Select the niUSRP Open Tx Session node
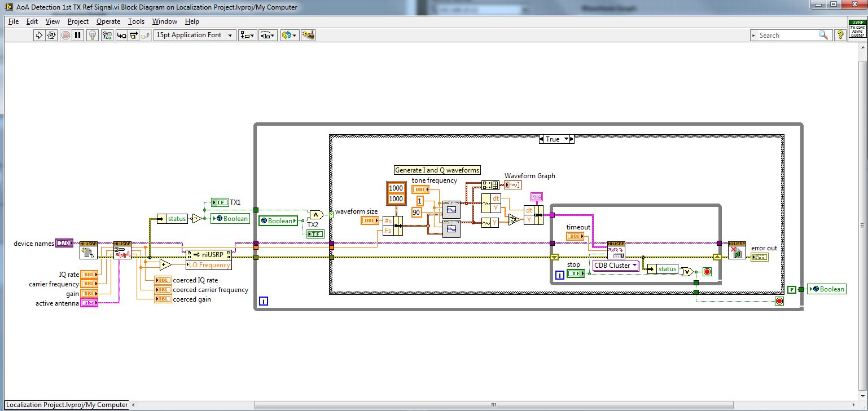 point(89,250)
